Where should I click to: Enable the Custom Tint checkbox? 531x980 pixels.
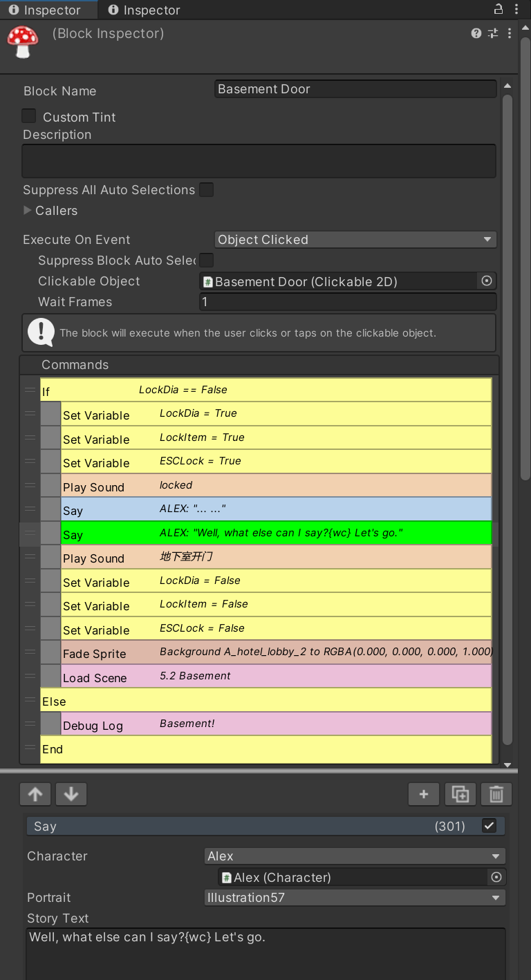coord(29,116)
